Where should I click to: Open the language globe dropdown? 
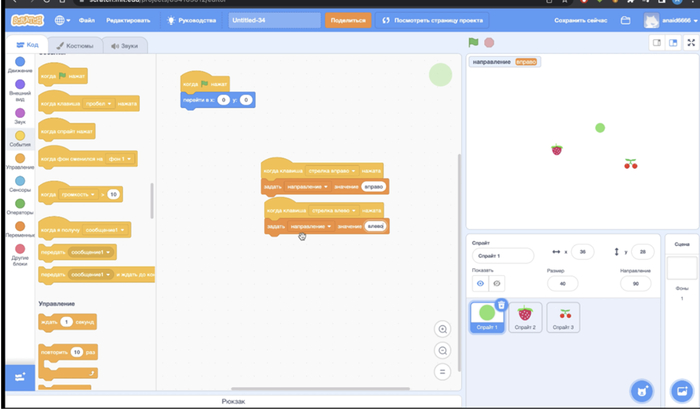pos(63,20)
